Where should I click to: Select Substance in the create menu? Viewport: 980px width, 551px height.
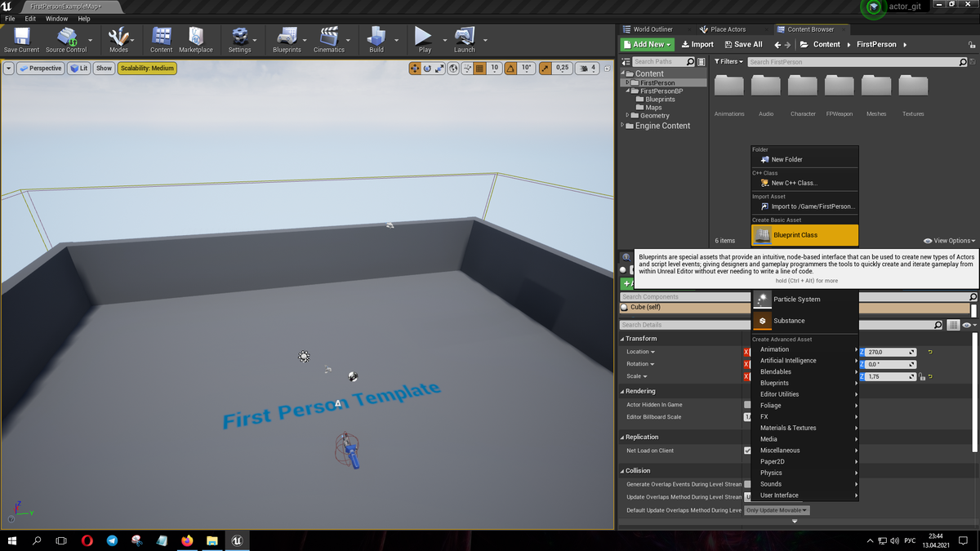point(804,321)
